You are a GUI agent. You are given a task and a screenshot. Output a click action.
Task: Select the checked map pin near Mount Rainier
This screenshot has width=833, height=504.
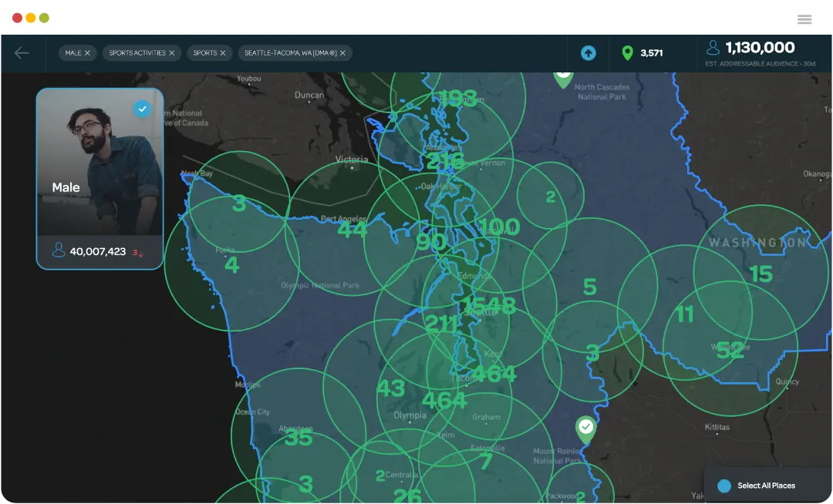pyautogui.click(x=585, y=430)
